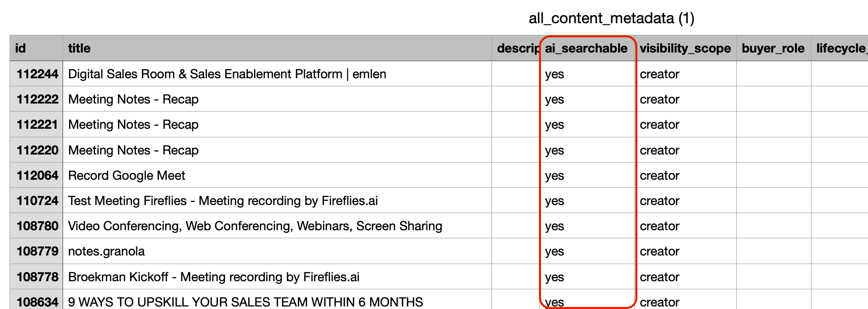Select the Record Google Meet title cell
This screenshot has height=309, width=868.
[x=127, y=176]
